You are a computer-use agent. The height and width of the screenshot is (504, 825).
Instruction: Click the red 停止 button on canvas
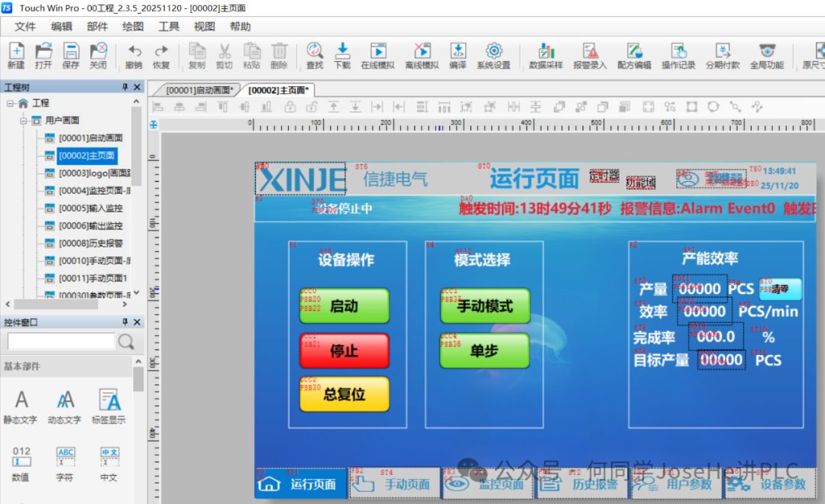(x=344, y=351)
